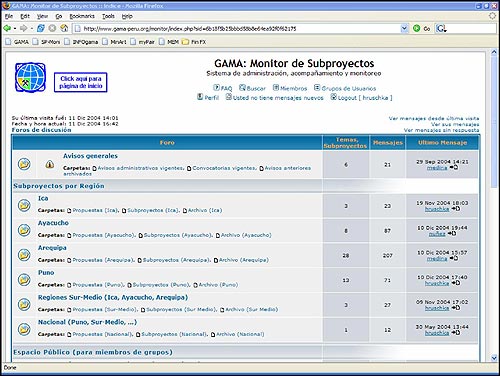Click the vertical scrollbar down arrow
Image resolution: width=500 pixels, height=376 pixels.
494,358
